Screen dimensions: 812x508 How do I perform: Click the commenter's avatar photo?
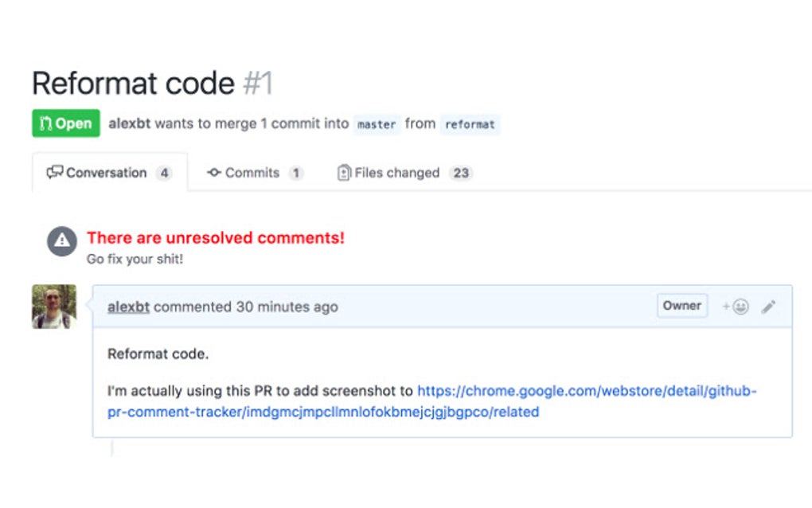54,307
